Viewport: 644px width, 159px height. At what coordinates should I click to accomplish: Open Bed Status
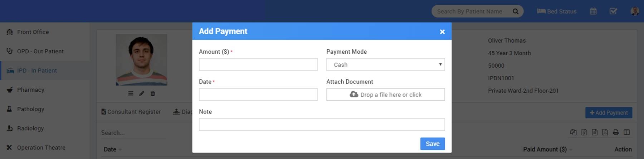click(557, 11)
